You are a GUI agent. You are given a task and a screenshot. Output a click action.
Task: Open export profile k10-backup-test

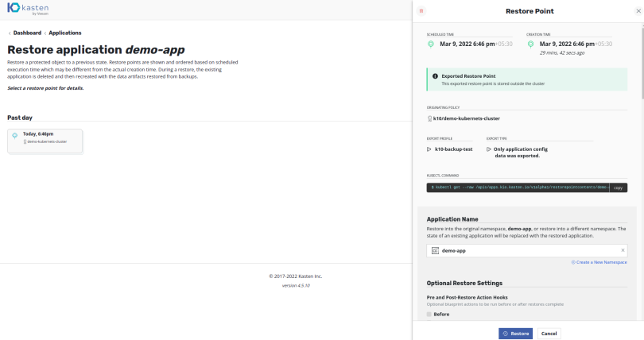tap(454, 149)
